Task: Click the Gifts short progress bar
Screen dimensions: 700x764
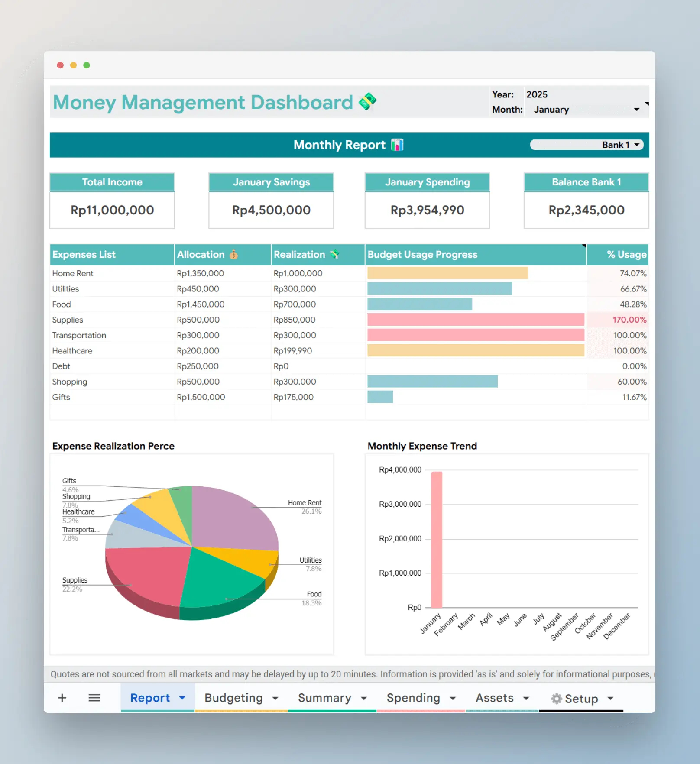Action: click(380, 397)
